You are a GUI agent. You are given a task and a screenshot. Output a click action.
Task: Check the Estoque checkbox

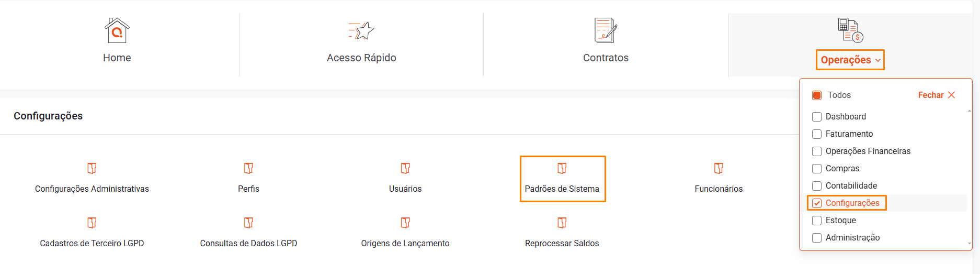tap(817, 221)
